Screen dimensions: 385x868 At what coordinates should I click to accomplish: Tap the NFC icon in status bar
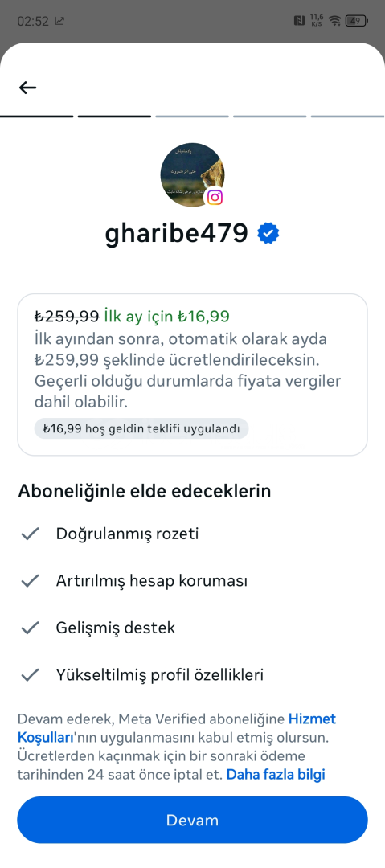click(299, 21)
